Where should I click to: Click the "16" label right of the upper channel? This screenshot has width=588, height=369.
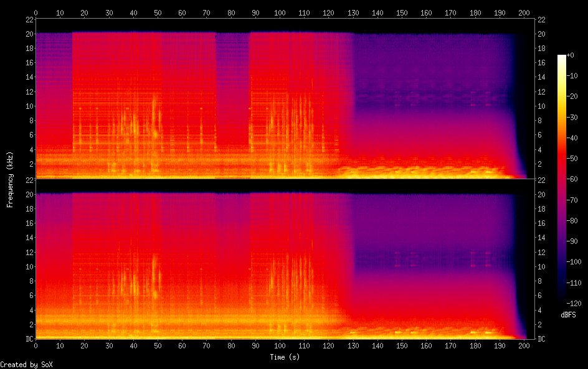tap(541, 63)
